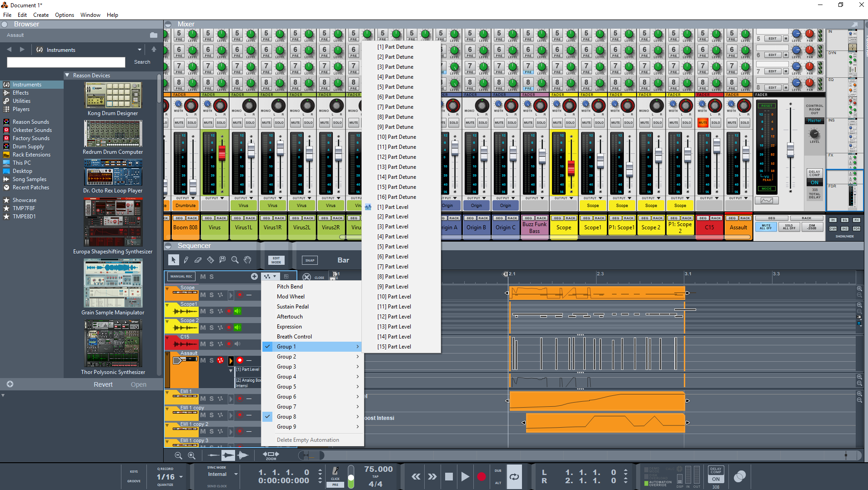Click the Stop transport button
The image size is (868, 490).
(x=449, y=476)
